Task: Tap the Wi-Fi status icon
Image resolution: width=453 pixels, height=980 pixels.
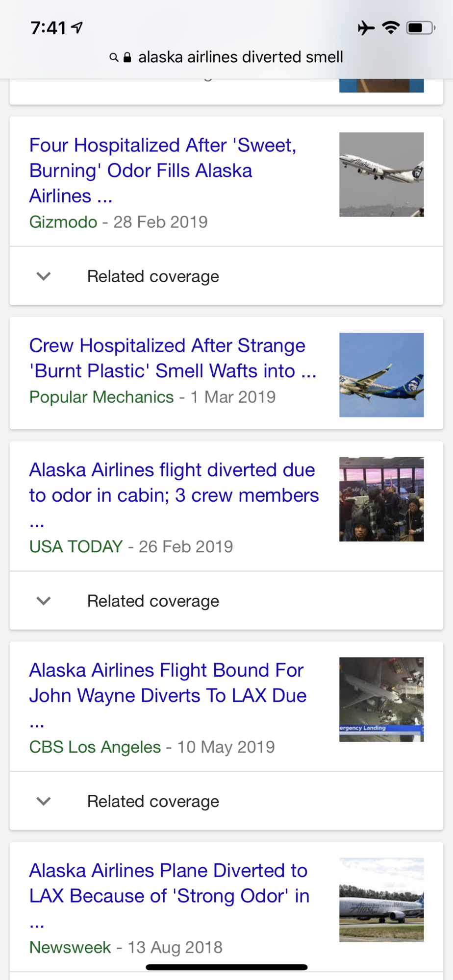Action: point(391,28)
